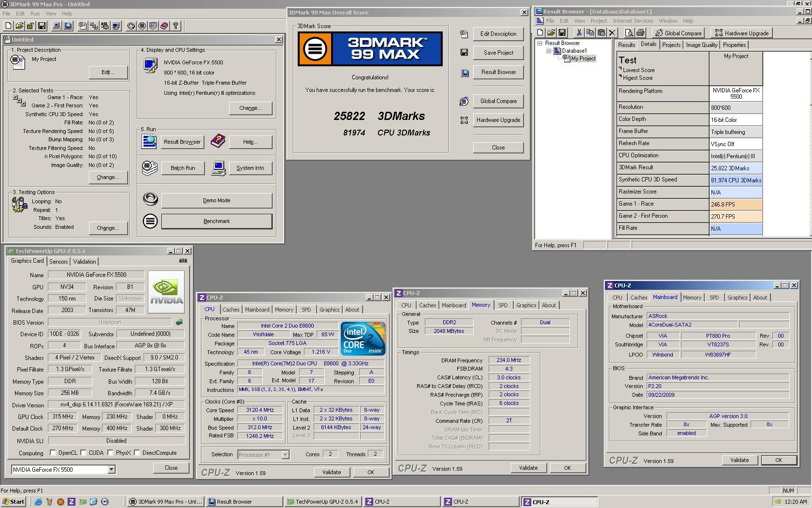This screenshot has height=508, width=812.
Task: Open CPU-Z Processor #1 selection dropdown
Action: click(x=285, y=455)
